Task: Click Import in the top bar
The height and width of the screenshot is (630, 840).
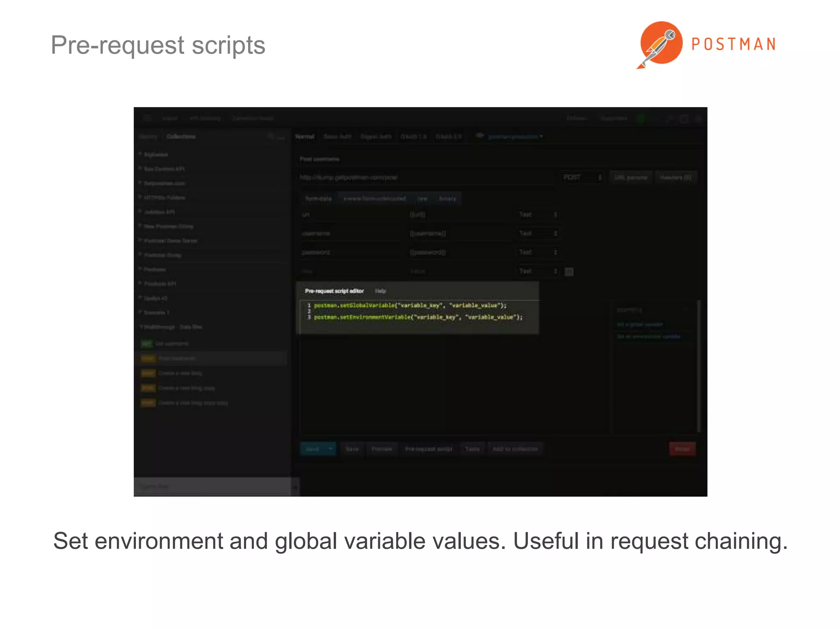Action: (x=170, y=118)
